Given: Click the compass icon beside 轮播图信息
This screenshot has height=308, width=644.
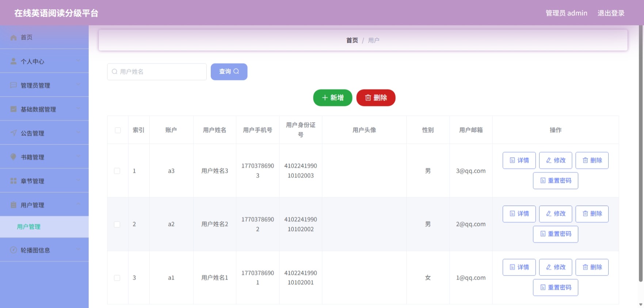Looking at the screenshot, I should point(14,250).
